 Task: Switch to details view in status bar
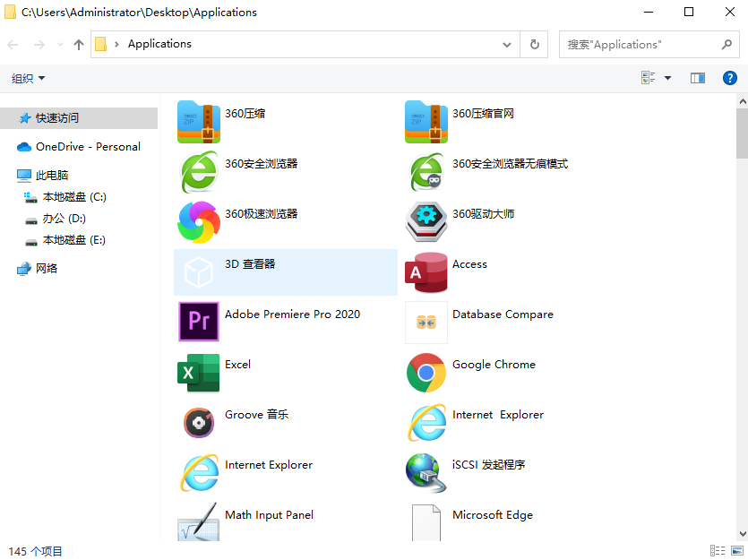(718, 551)
